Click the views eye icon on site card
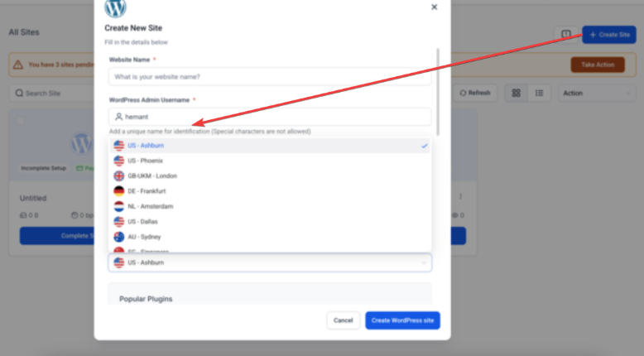Screen dimensions: 644x356 click(x=454, y=215)
